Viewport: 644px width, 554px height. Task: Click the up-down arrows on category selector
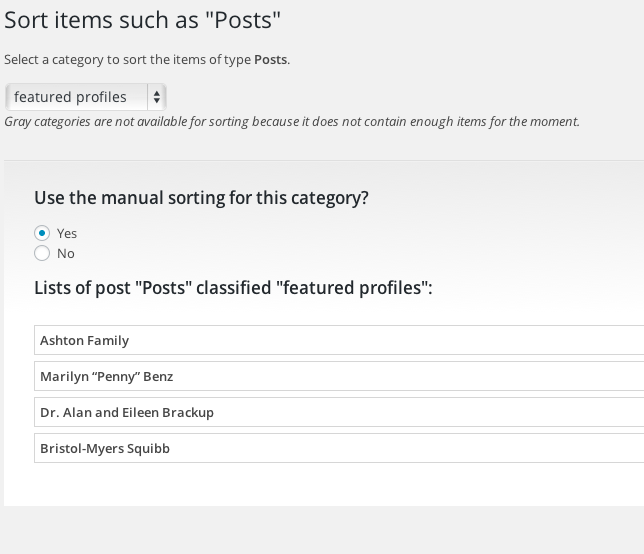156,97
